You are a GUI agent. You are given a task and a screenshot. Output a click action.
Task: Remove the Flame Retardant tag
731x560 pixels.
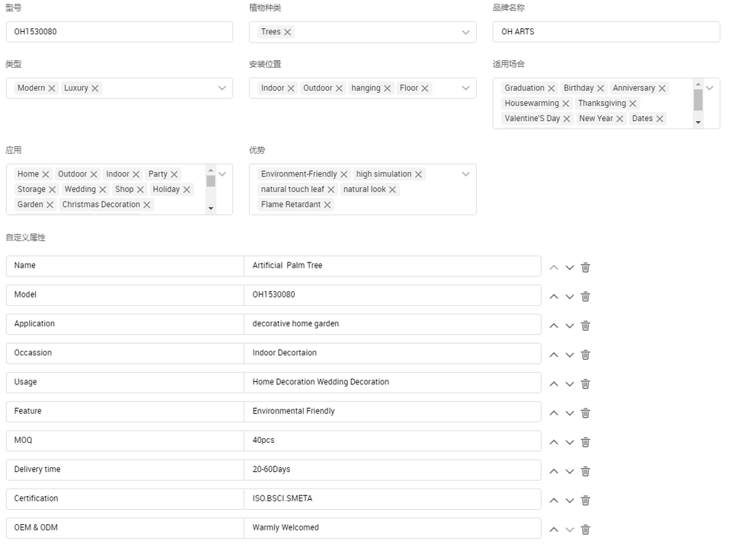pos(327,205)
